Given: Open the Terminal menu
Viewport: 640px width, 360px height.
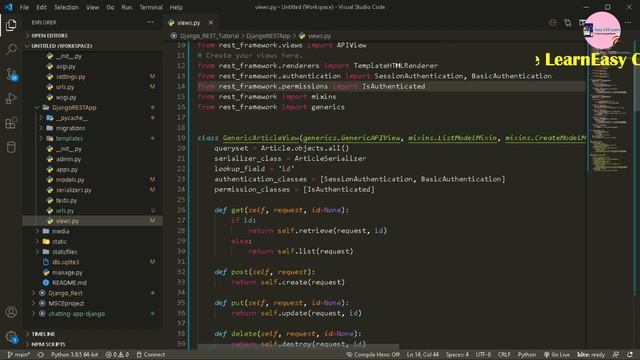Looking at the screenshot, I should (151, 7).
